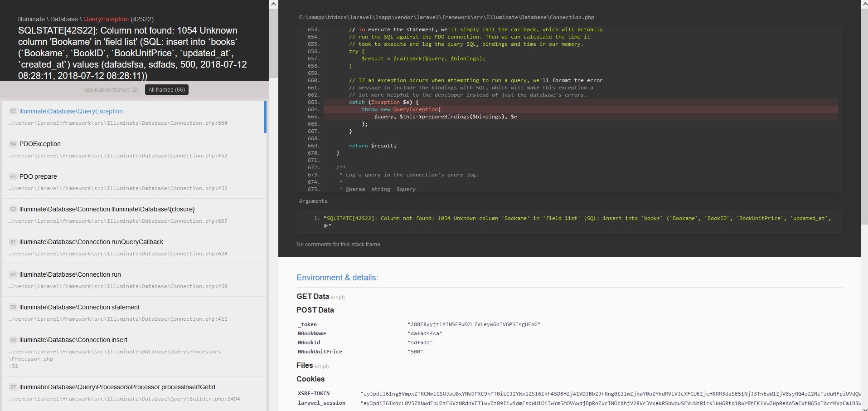Image resolution: width=868 pixels, height=411 pixels.
Task: Switch to Application frames (2) tab
Action: click(x=111, y=90)
